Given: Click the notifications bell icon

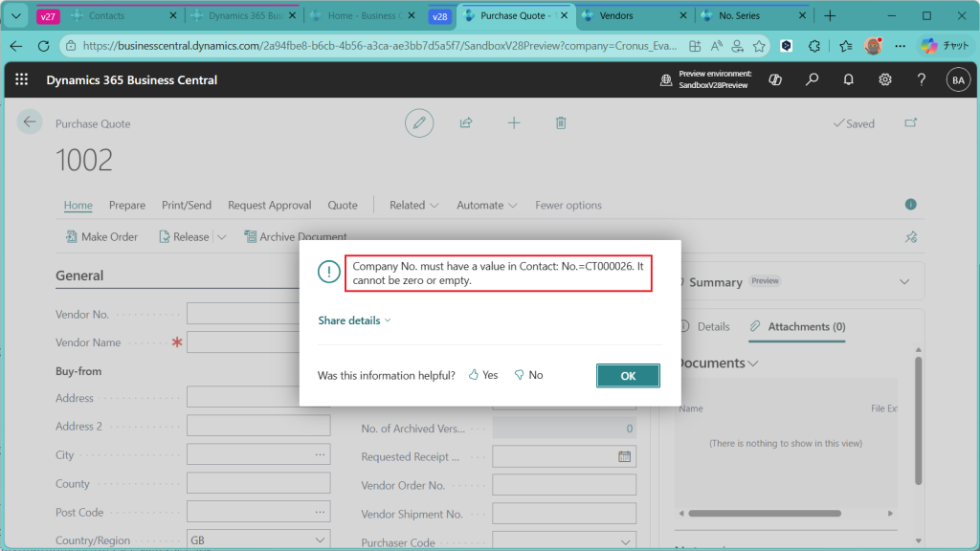Looking at the screenshot, I should coord(848,80).
